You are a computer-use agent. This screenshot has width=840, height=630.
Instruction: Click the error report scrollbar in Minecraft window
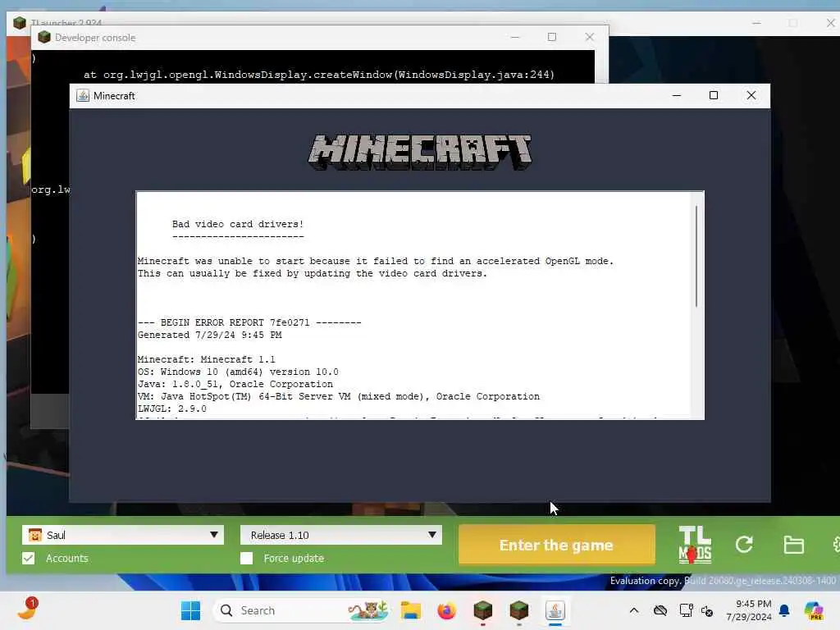(696, 256)
